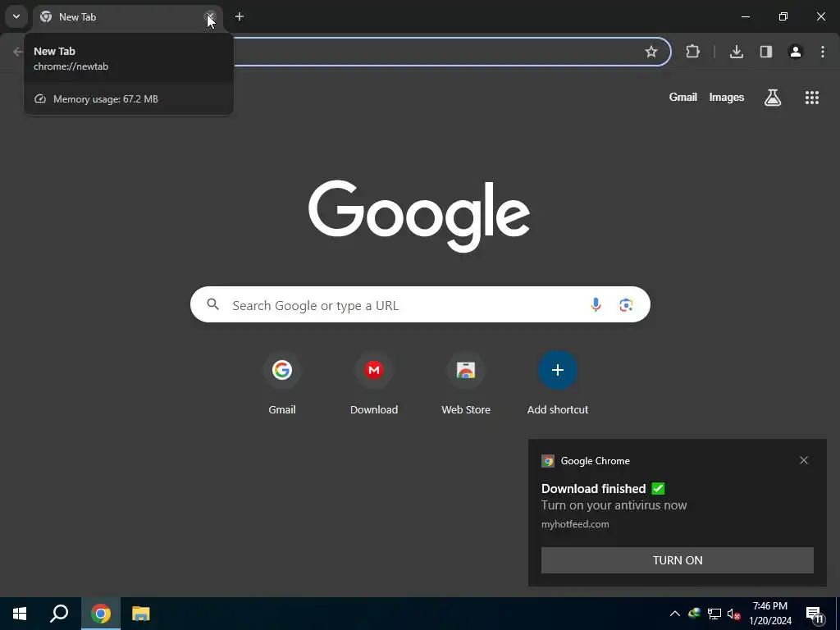Viewport: 840px width, 630px height.
Task: Open a new tab with plus button
Action: [240, 16]
